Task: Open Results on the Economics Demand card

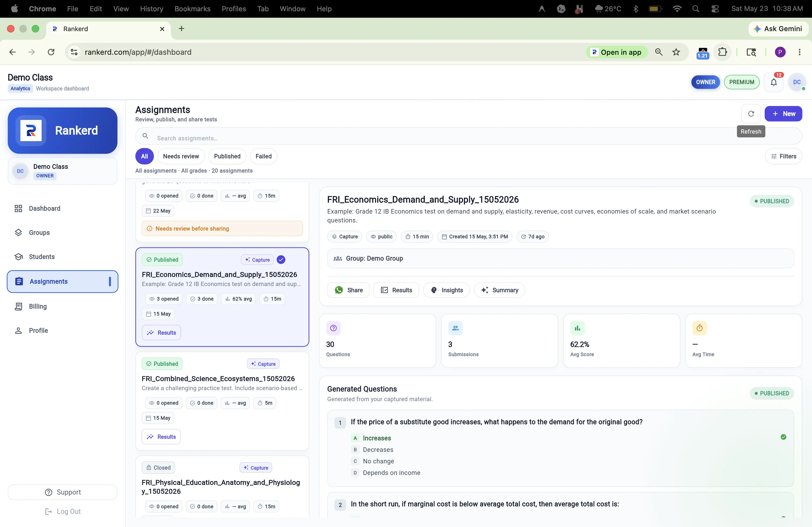Action: (161, 333)
